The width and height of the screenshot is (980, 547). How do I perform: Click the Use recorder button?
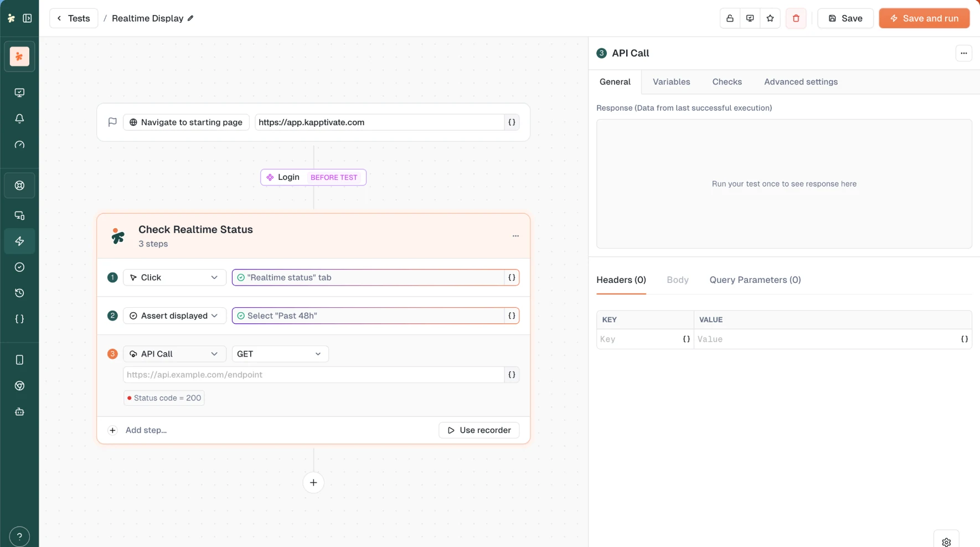[479, 430]
